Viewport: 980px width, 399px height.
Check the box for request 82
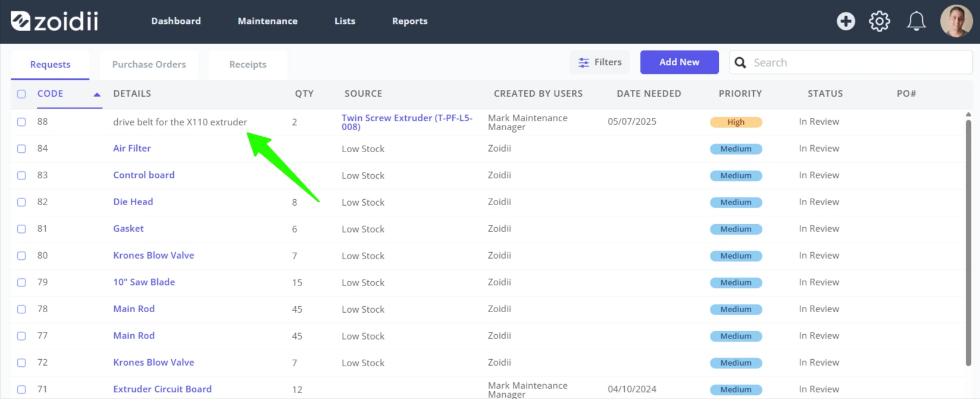[21, 202]
